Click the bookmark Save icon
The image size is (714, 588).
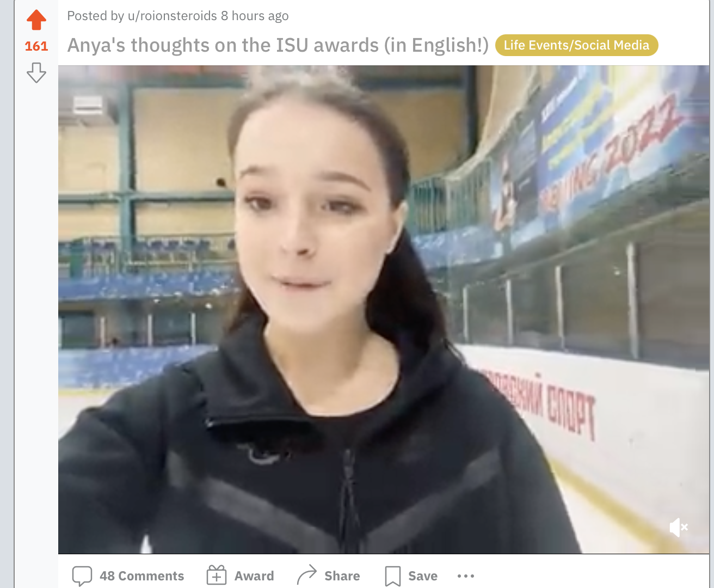tap(393, 576)
